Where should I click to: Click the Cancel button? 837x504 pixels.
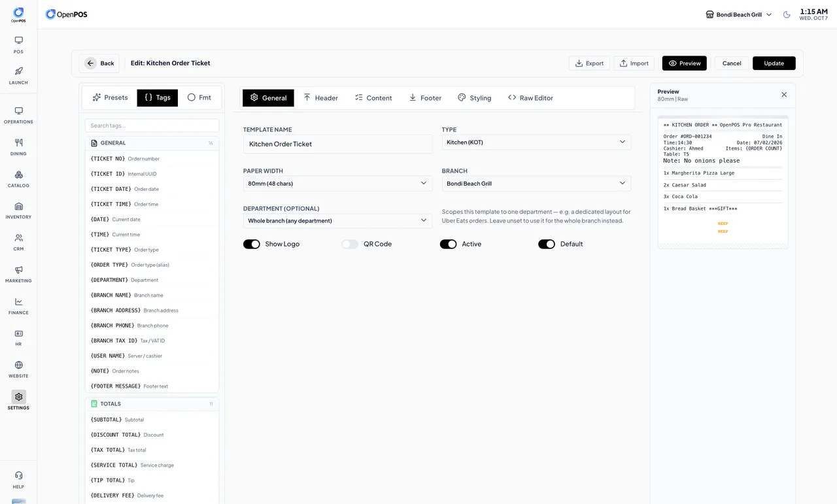732,63
